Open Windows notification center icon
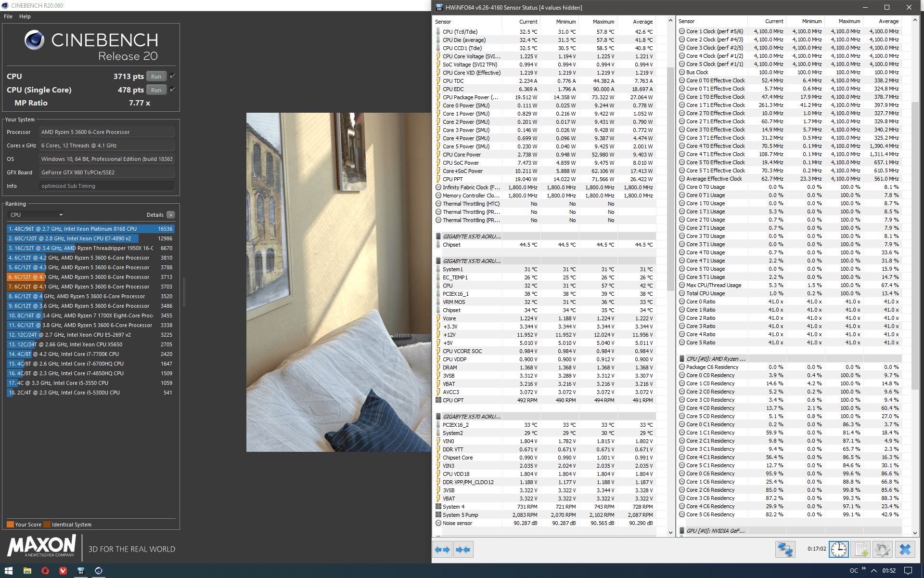The width and height of the screenshot is (924, 578). coord(908,571)
